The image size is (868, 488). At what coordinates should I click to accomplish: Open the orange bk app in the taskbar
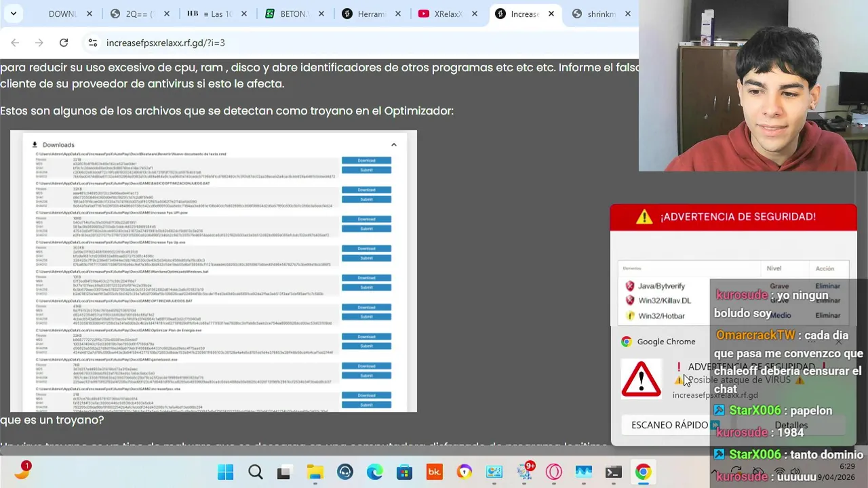[435, 472]
